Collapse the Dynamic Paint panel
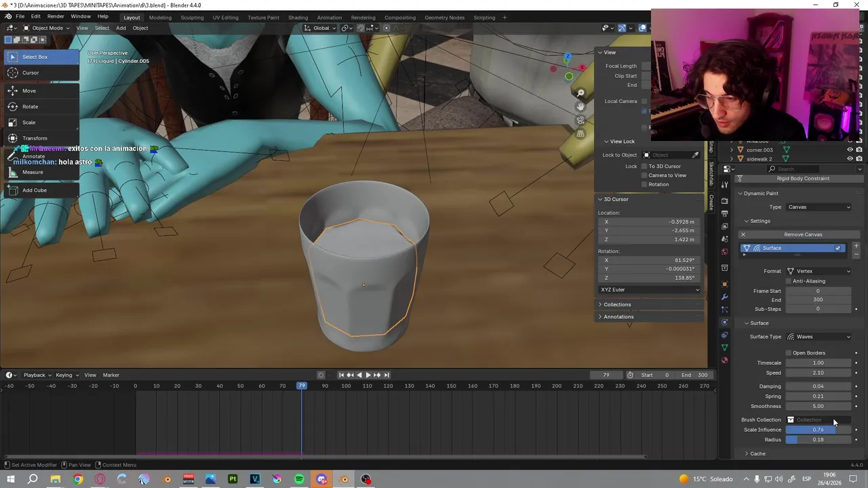This screenshot has width=868, height=488. 761,194
